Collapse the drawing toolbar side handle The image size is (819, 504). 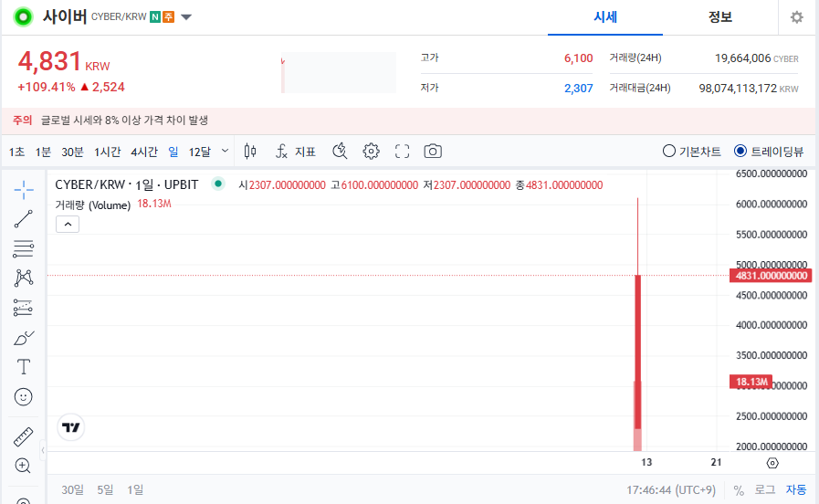[43, 450]
